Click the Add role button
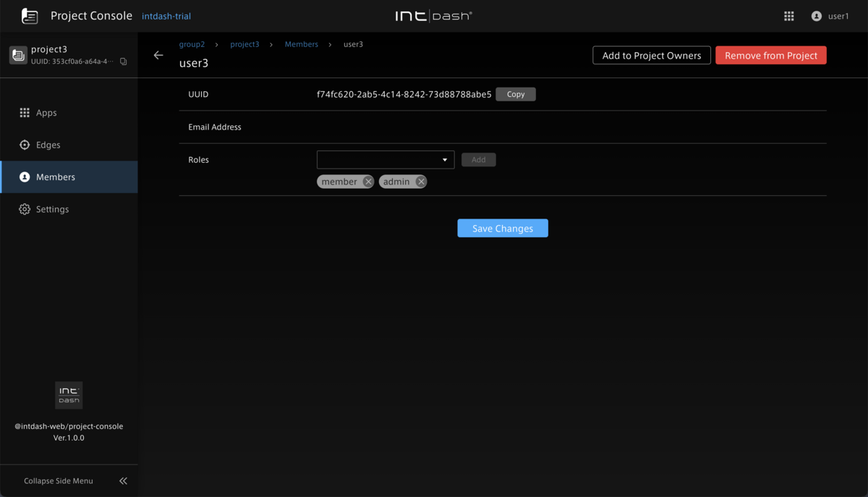 pos(479,159)
